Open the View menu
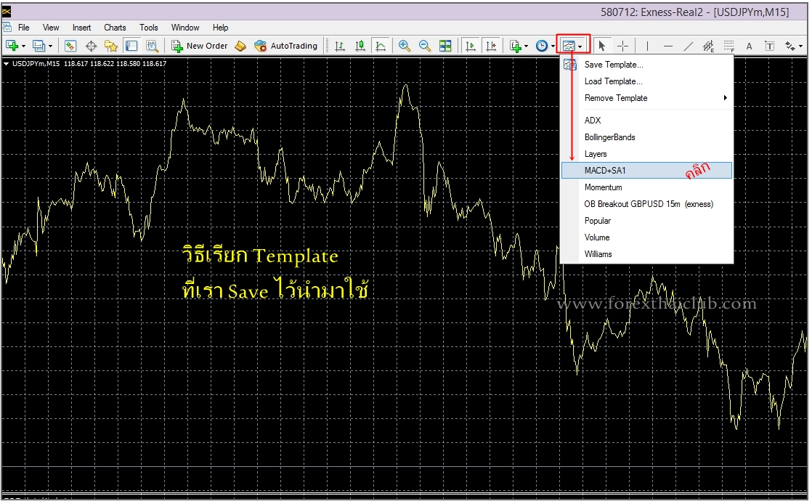 [x=51, y=28]
